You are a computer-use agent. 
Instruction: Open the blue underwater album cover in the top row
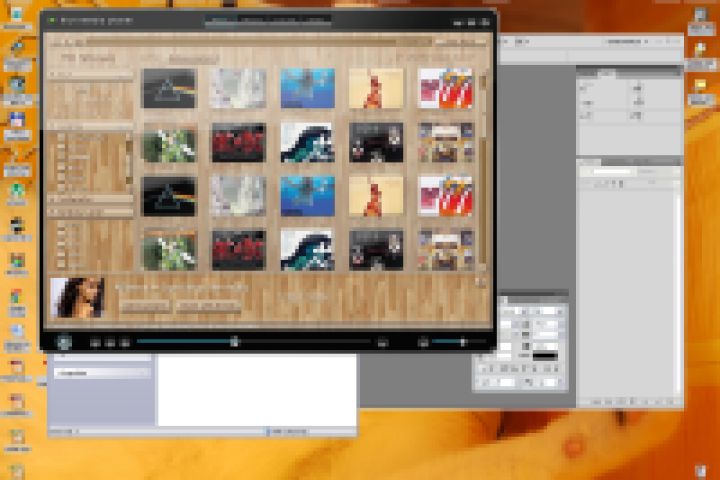307,88
